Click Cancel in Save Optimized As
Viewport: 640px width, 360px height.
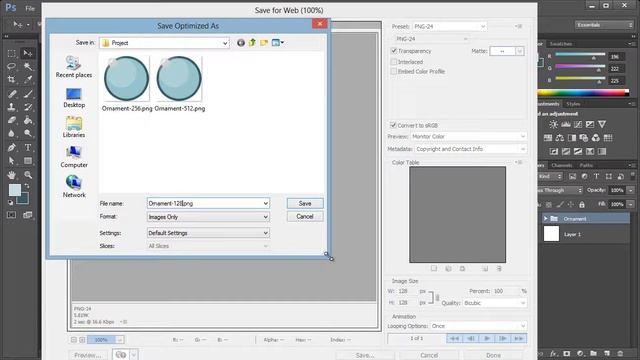305,216
